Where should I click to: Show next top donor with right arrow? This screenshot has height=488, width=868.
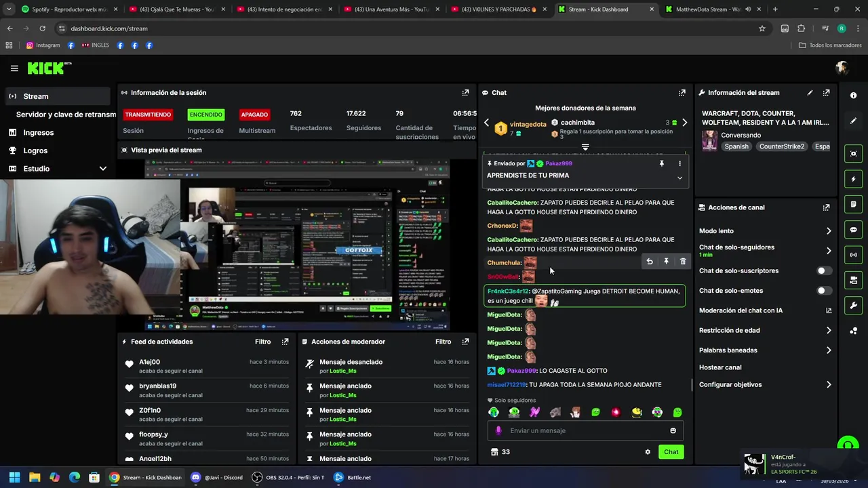pos(684,123)
